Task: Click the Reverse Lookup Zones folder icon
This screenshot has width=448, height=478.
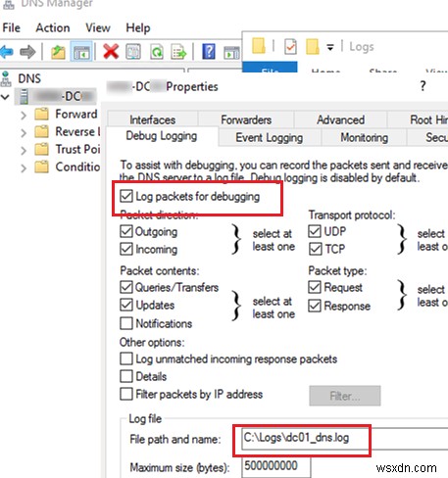Action: (x=41, y=132)
